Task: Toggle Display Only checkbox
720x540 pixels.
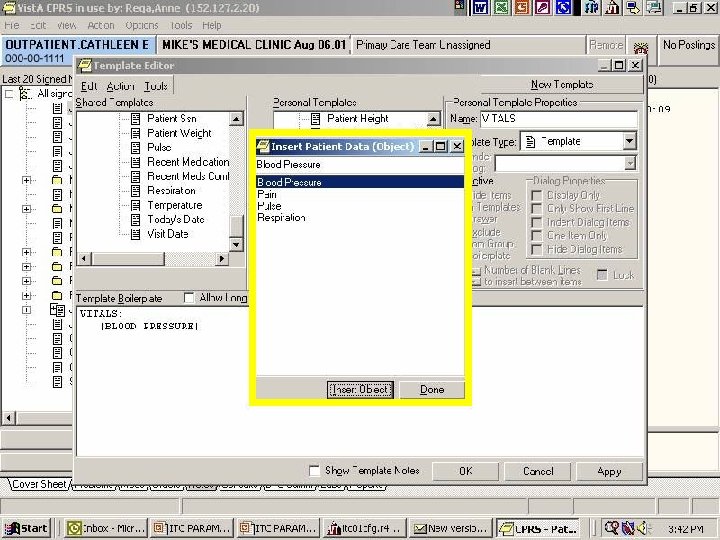Action: coord(536,196)
